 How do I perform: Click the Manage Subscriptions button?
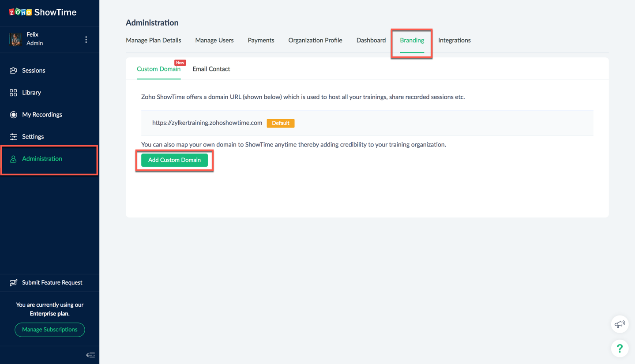tap(50, 330)
